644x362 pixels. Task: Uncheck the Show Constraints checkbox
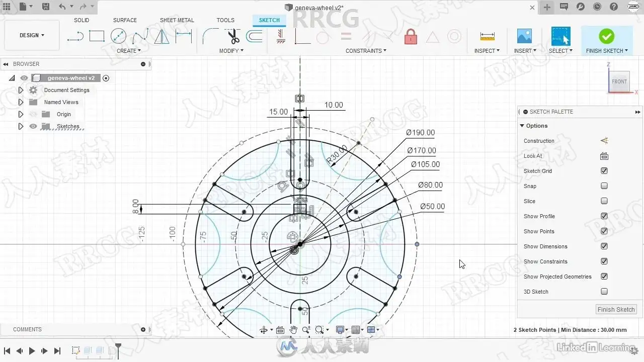[604, 261]
